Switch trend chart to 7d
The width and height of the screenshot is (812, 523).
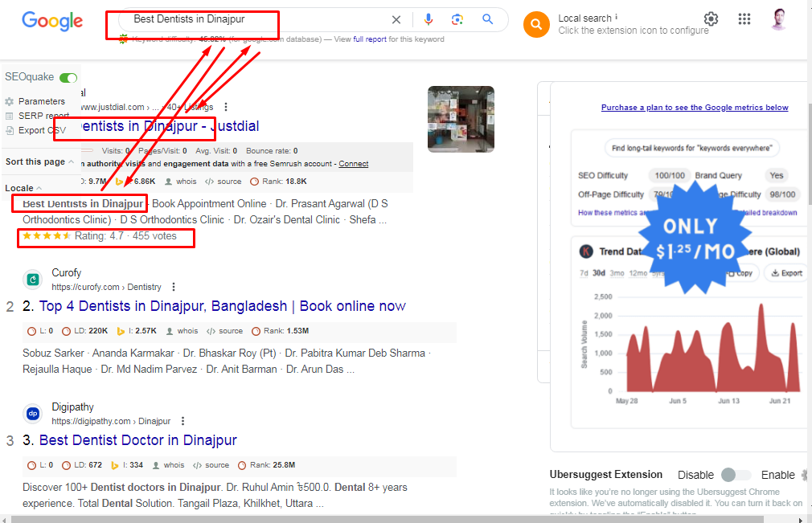tap(584, 273)
